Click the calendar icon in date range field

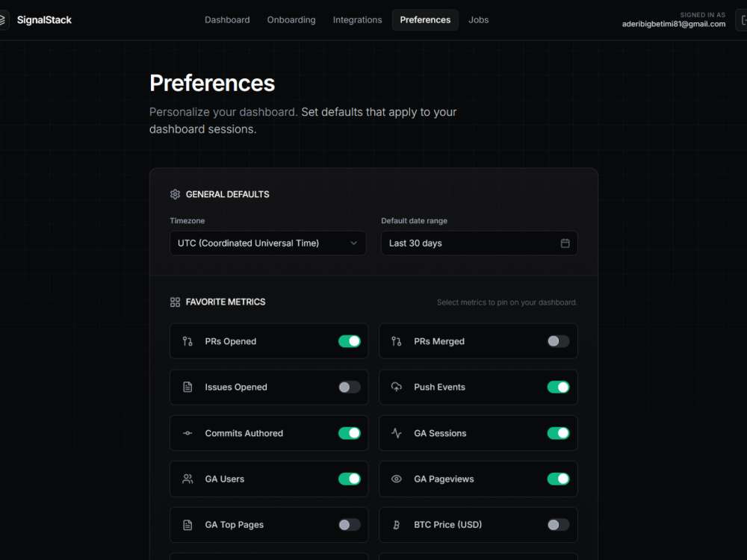[x=565, y=243]
